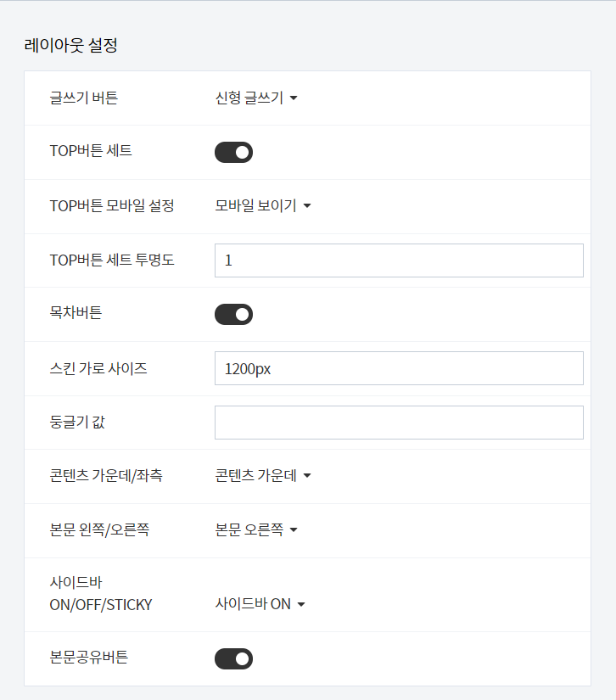616x700 pixels.
Task: Expand the 본문 오른쪽 dropdown
Action: [x=256, y=529]
